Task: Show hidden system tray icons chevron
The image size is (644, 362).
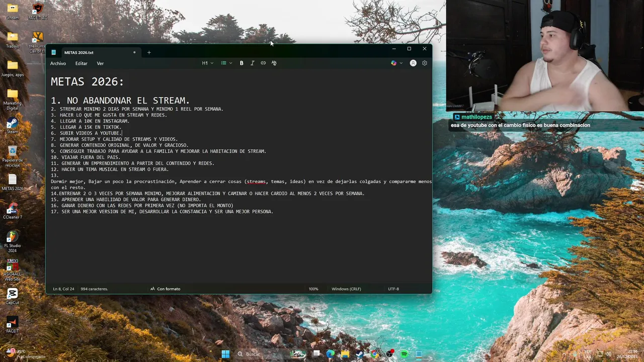Action: (564, 354)
